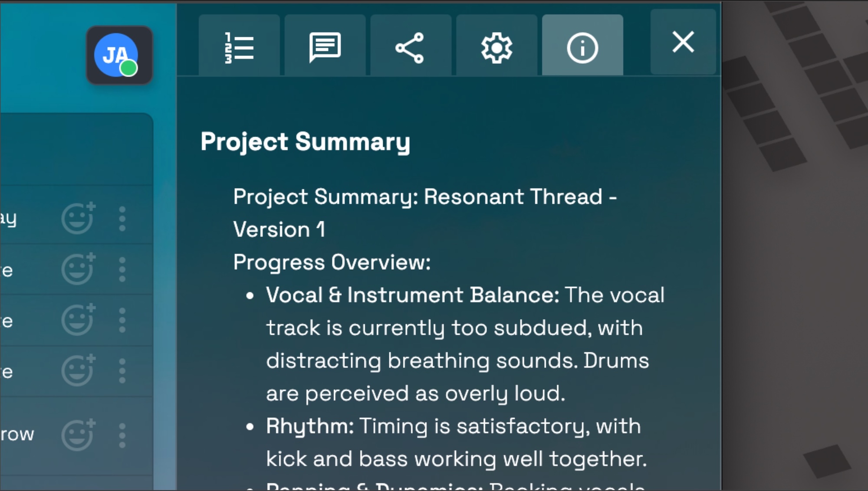Screen dimensions: 868x491
Task: Select the info tab icon
Action: coord(582,46)
